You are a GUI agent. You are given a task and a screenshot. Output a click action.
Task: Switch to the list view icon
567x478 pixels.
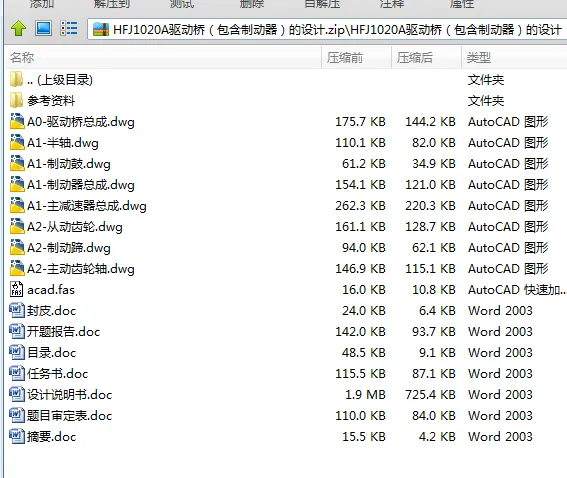[69, 29]
